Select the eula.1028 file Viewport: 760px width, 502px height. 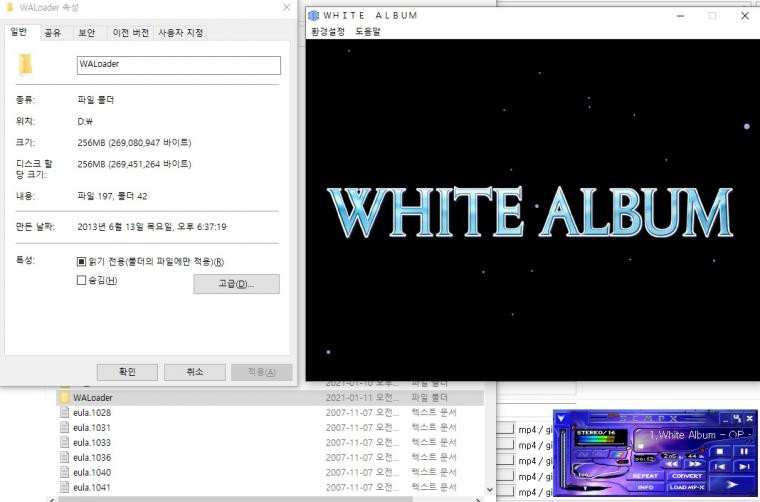[x=92, y=413]
